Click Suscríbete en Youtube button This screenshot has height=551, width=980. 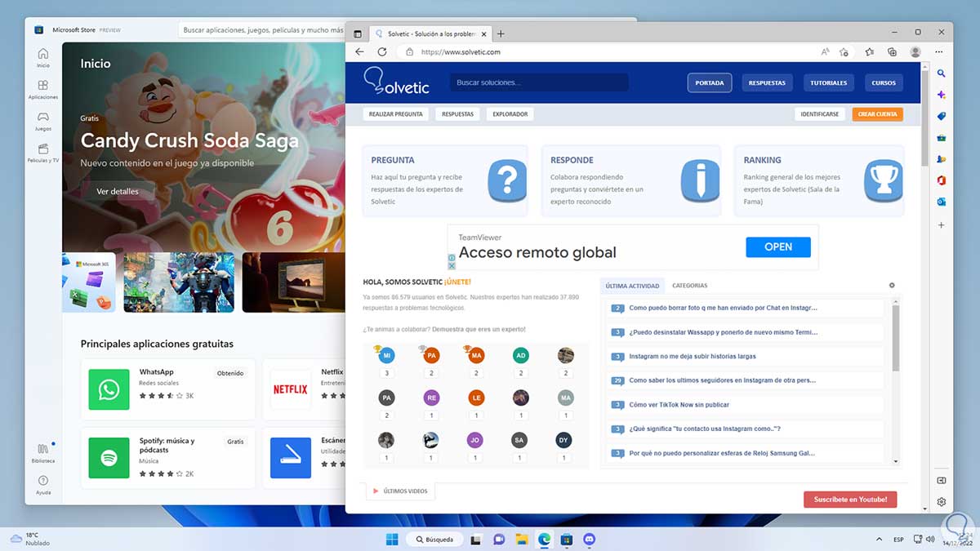click(850, 500)
